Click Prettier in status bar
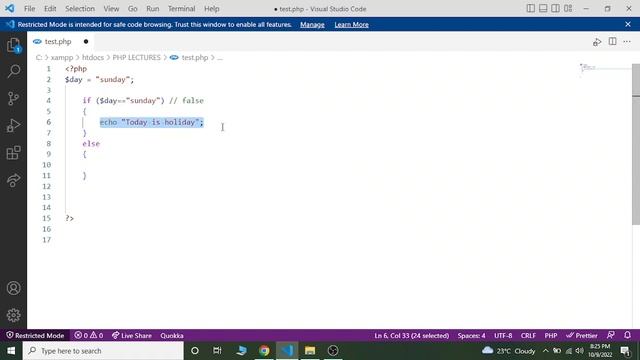The width and height of the screenshot is (640, 360). [582, 336]
